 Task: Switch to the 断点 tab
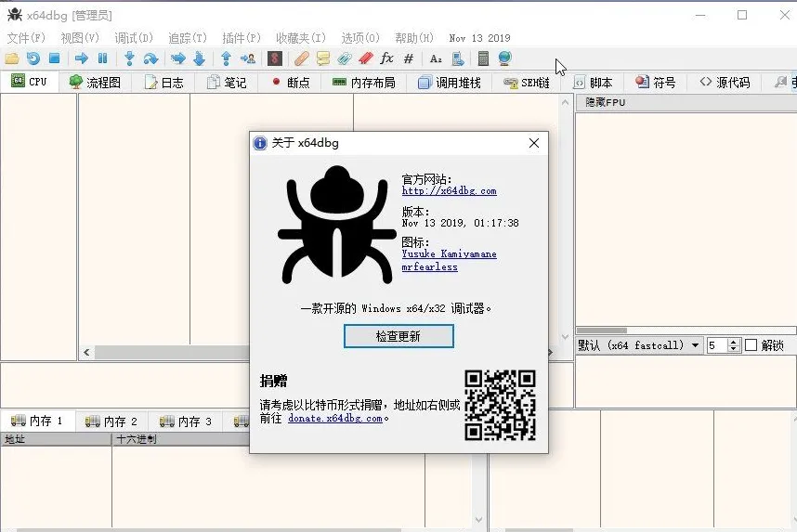(x=290, y=83)
